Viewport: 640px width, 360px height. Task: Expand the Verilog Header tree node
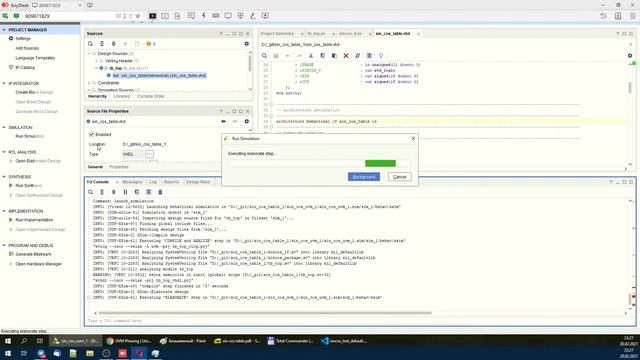96,61
